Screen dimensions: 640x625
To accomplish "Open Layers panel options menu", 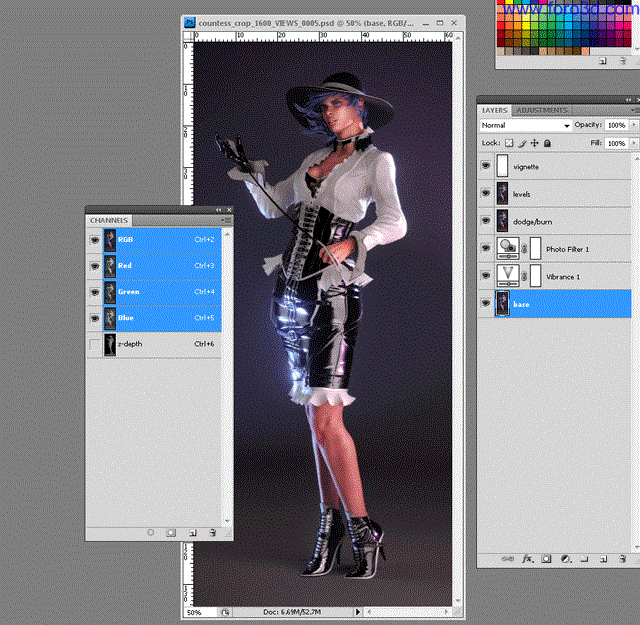I will pyautogui.click(x=635, y=110).
